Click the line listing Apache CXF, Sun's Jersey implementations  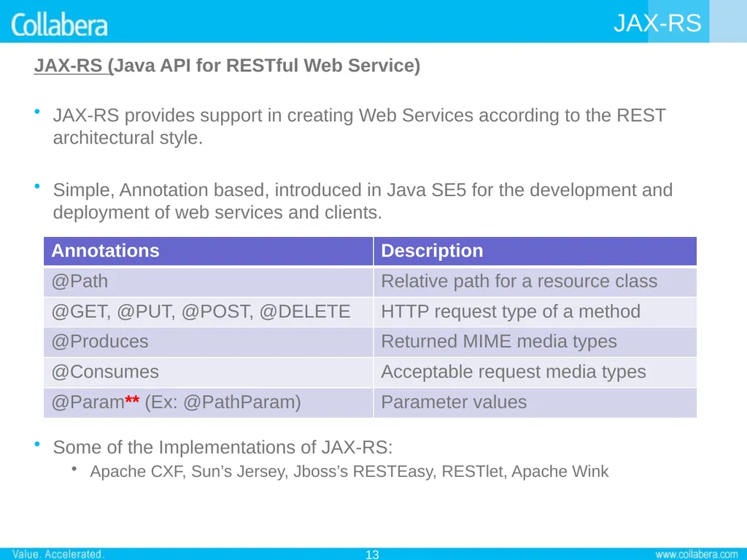349,472
